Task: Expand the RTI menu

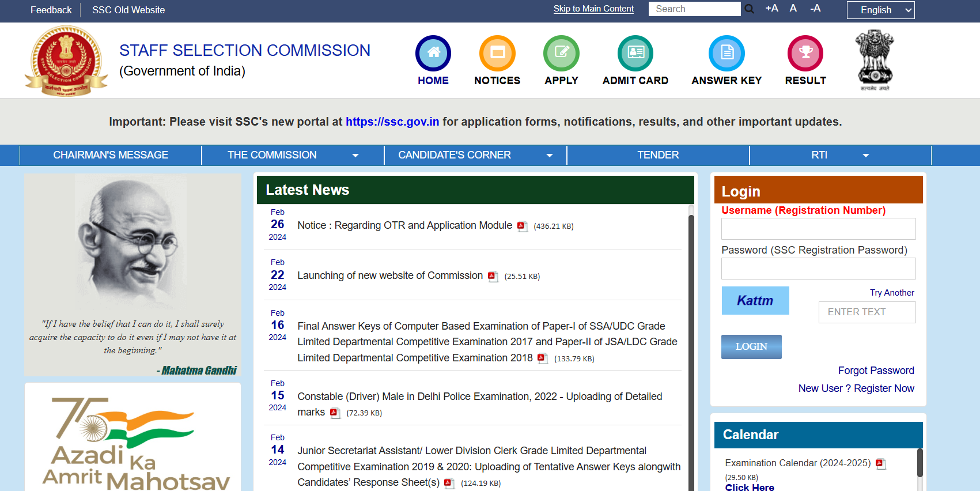Action: (840, 155)
